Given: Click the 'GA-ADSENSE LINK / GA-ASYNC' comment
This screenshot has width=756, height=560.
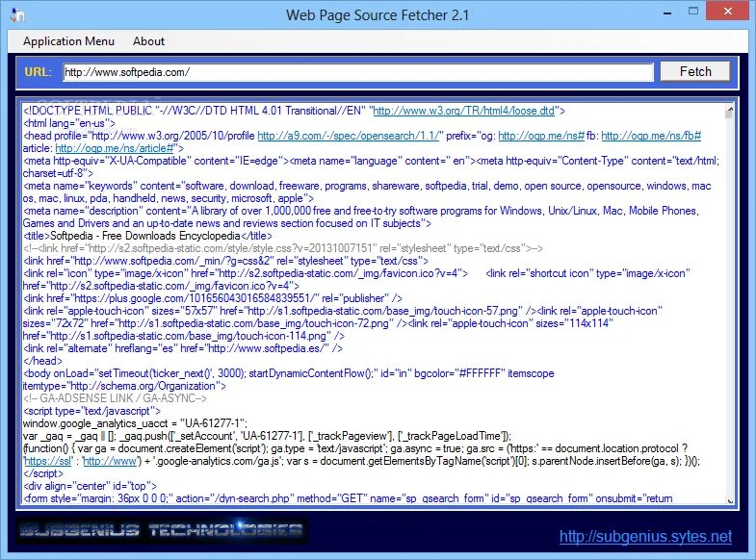Looking at the screenshot, I should tap(115, 398).
